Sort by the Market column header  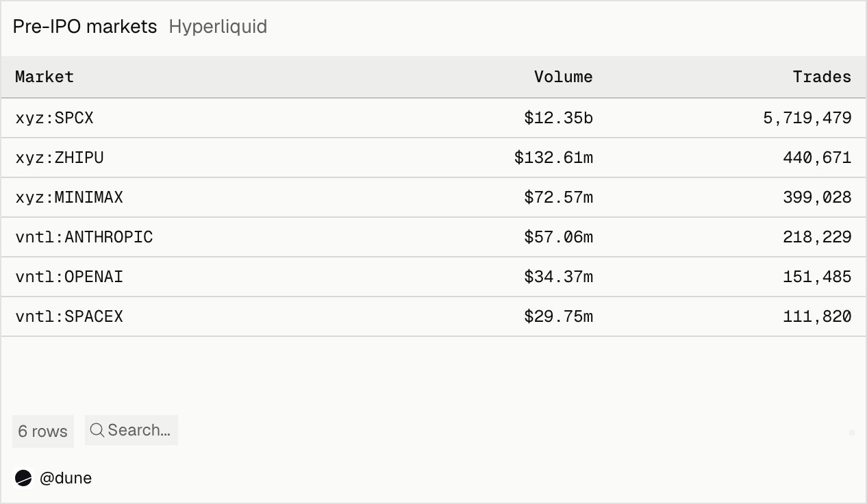point(45,77)
